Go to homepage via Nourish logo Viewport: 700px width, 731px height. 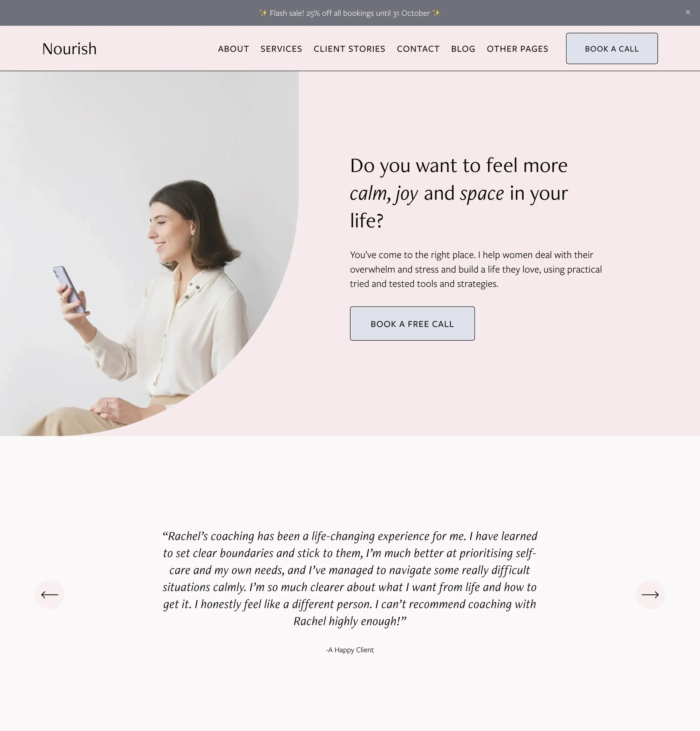(69, 49)
